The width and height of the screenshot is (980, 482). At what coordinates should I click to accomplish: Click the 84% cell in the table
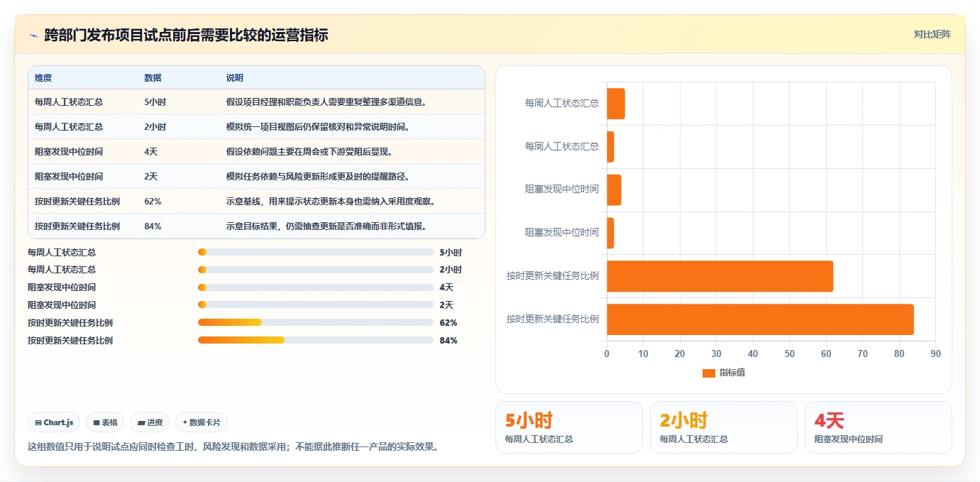click(153, 226)
